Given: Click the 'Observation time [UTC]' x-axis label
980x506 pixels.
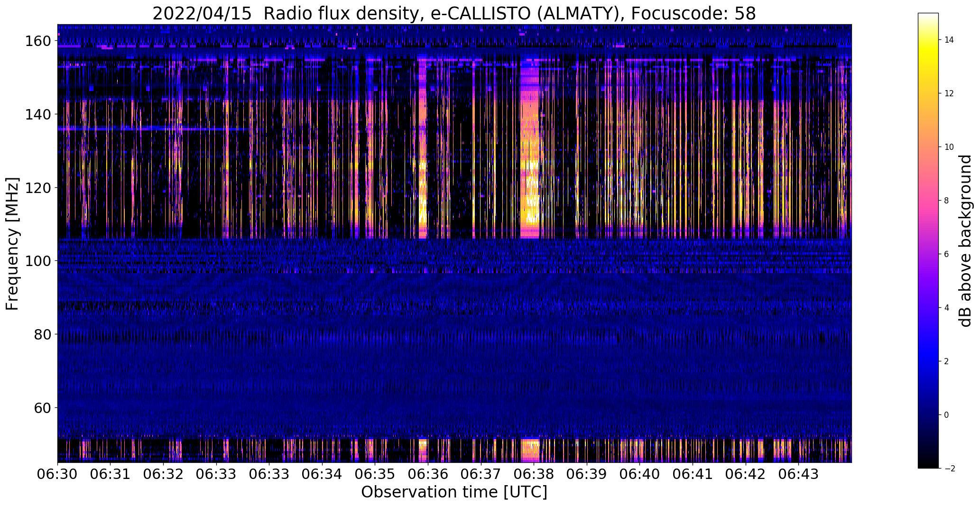Looking at the screenshot, I should [x=454, y=492].
